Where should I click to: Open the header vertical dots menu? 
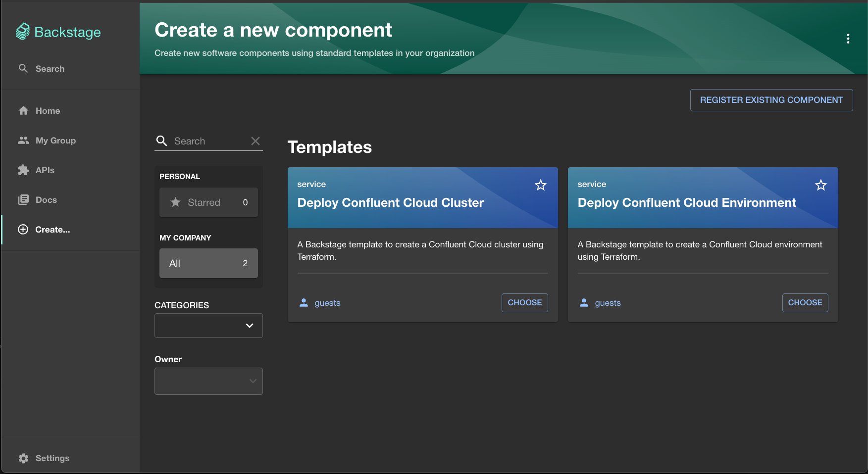848,39
